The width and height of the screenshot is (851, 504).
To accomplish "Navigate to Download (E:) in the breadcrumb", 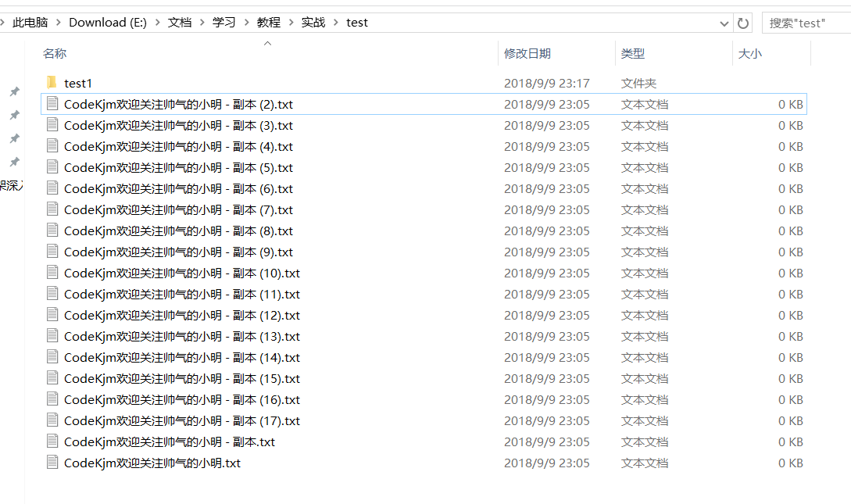I will point(108,22).
